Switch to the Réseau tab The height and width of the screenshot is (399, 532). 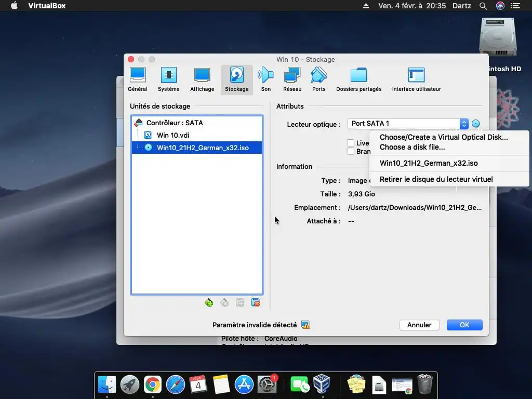292,79
